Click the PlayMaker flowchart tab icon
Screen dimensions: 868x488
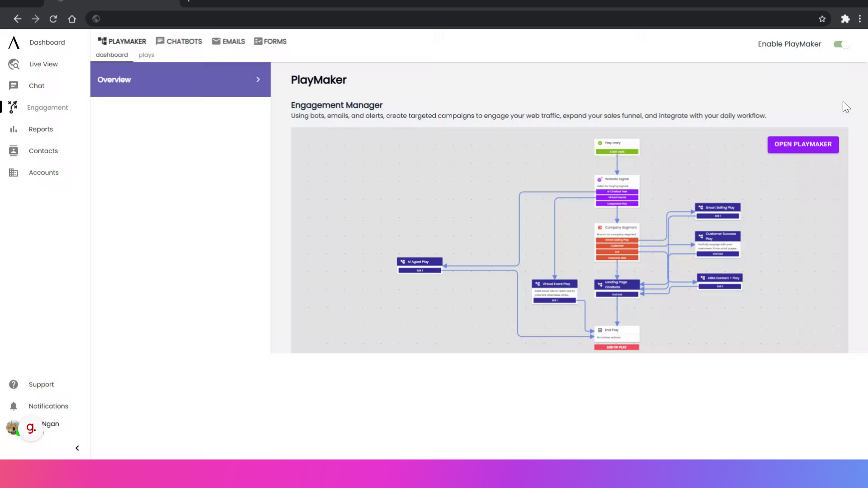tap(102, 41)
